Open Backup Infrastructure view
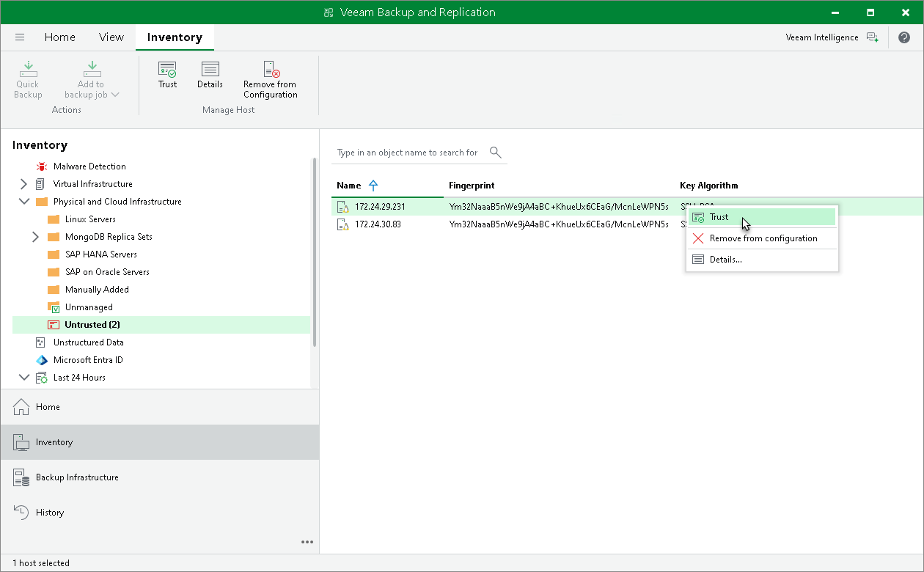924x572 pixels. click(x=77, y=477)
